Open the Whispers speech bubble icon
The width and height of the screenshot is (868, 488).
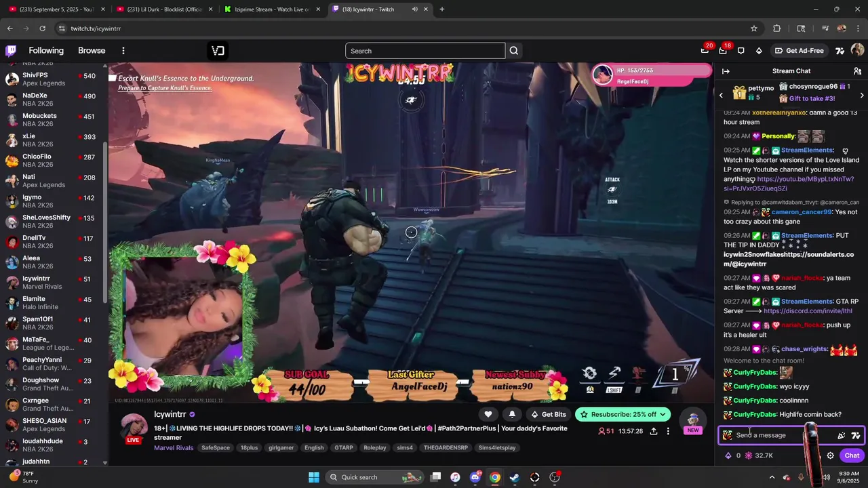[741, 51]
